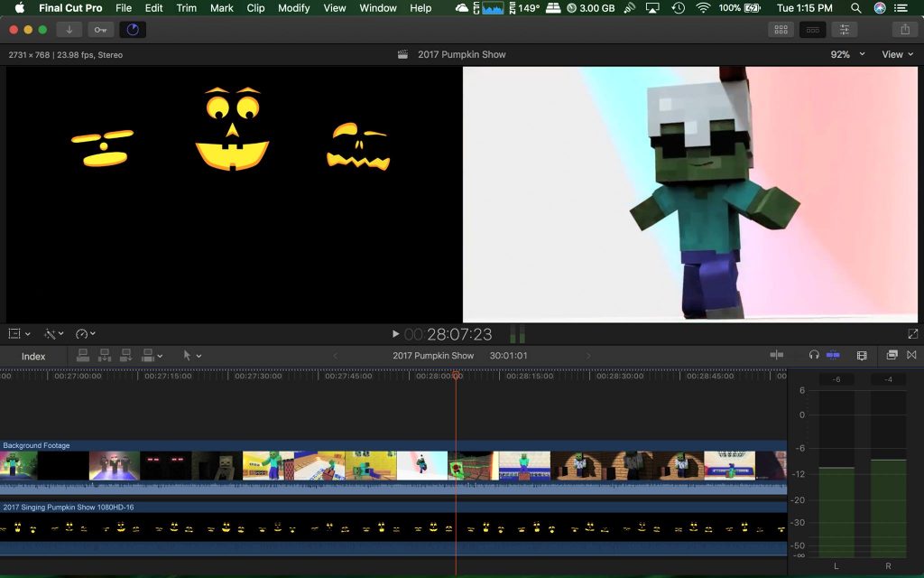Toggle the browser panel grid icon

click(x=781, y=30)
